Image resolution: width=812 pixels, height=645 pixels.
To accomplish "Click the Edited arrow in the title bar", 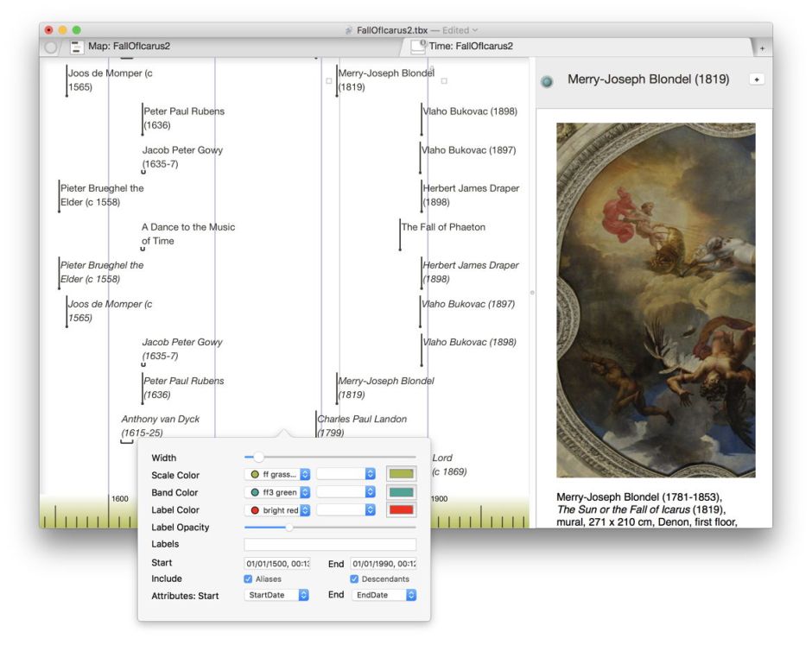I will (475, 30).
